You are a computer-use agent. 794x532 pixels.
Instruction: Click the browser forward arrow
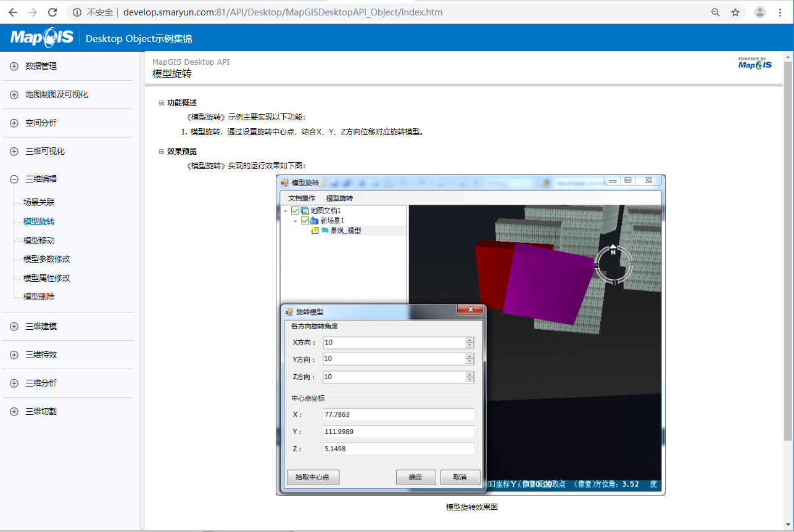click(x=33, y=12)
